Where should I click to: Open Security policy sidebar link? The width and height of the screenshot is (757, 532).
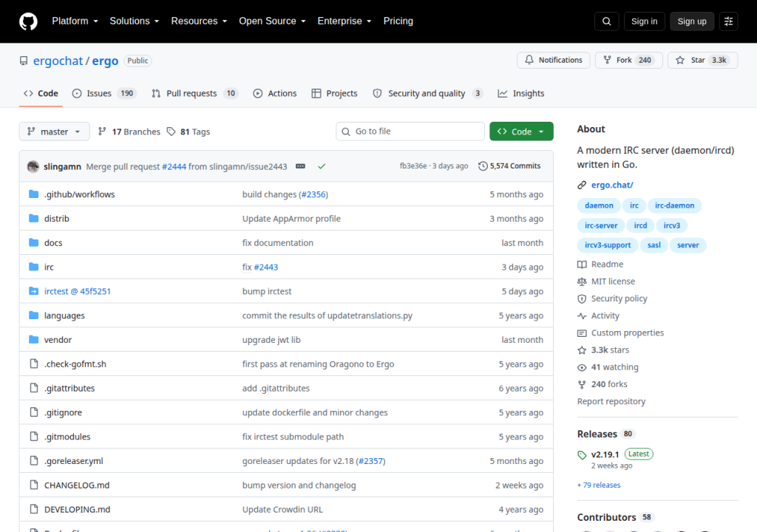click(x=612, y=299)
